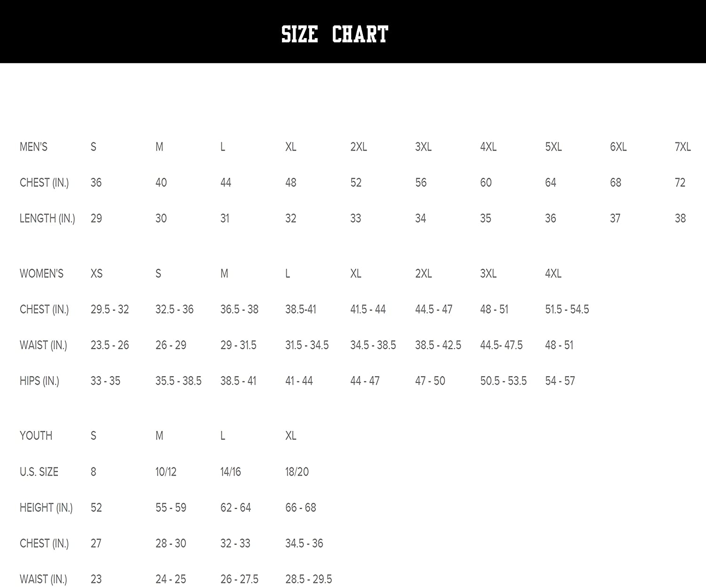The height and width of the screenshot is (588, 706).
Task: Select the women's XS size header
Action: (96, 273)
